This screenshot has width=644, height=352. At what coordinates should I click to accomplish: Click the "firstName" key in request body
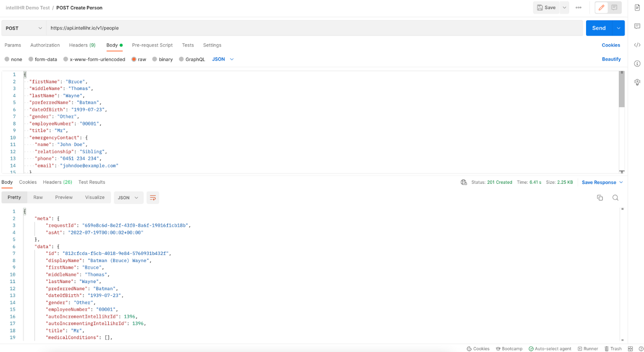[45, 82]
